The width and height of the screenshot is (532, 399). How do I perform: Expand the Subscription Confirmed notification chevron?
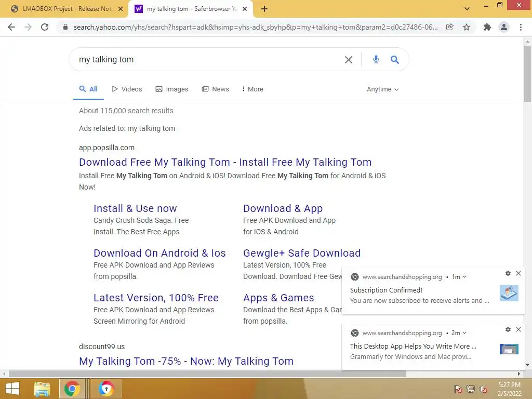(x=464, y=277)
